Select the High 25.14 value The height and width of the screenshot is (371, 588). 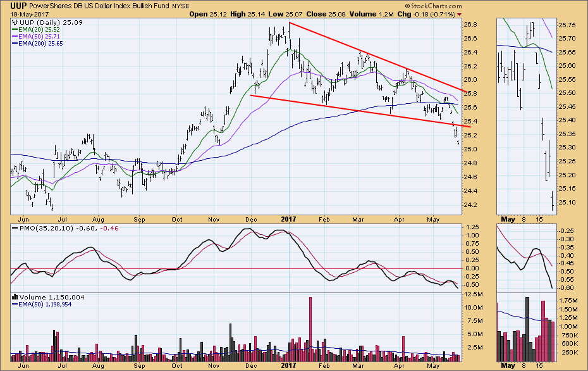tap(247, 15)
